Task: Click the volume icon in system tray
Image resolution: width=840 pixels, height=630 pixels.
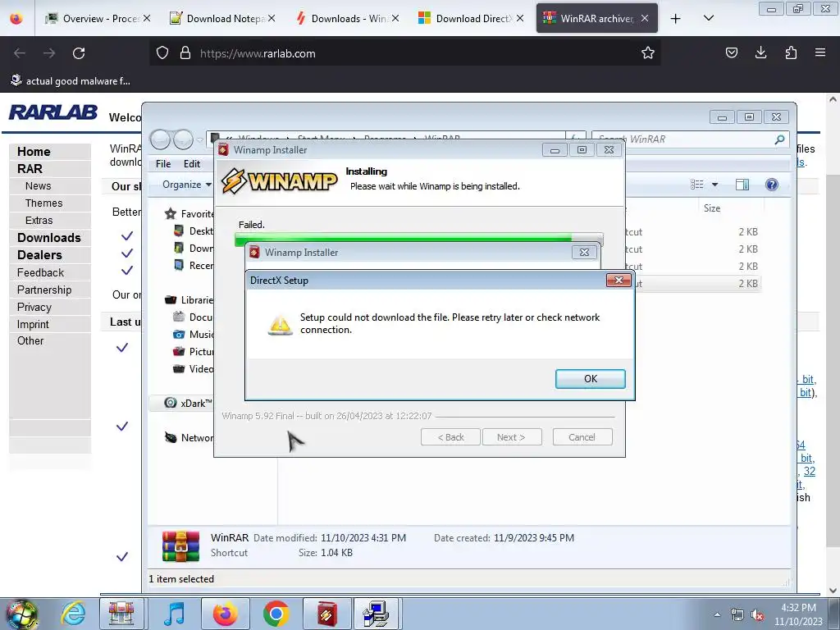Action: coord(757,615)
